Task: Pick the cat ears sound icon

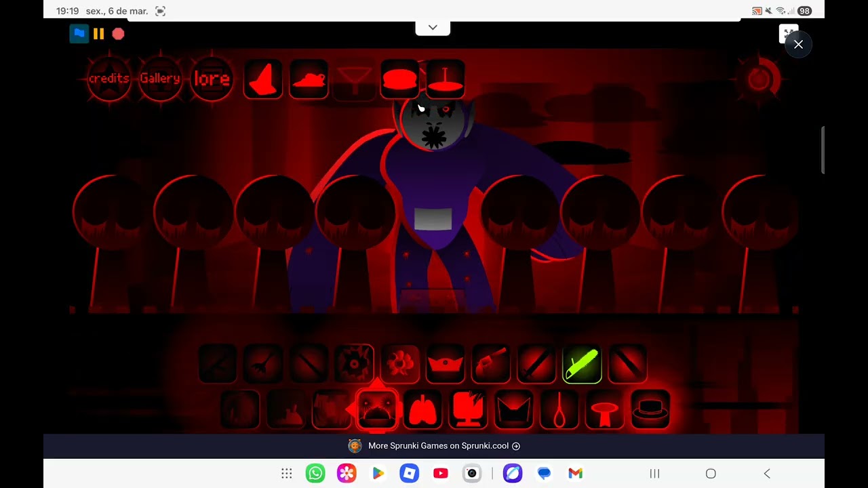Action: click(x=513, y=410)
